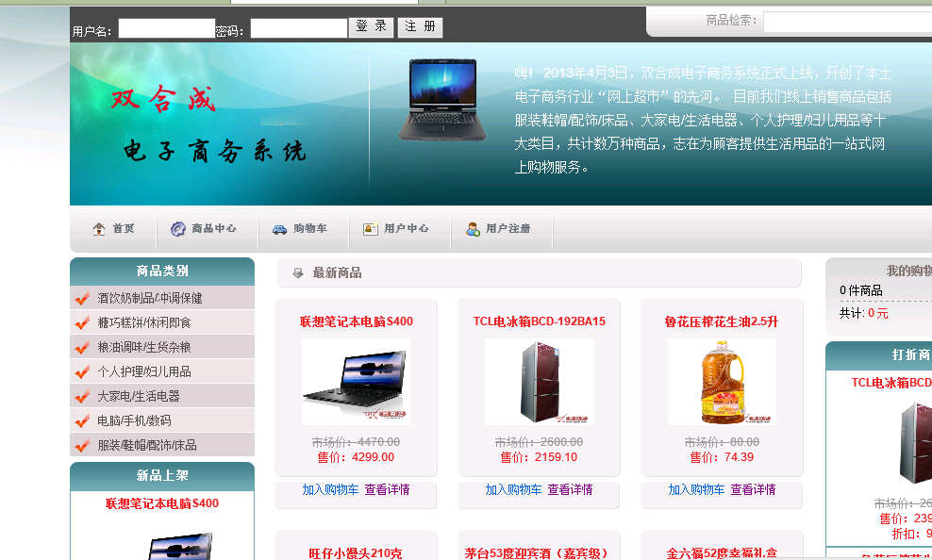Click the banner laptop image
This screenshot has width=932, height=560.
(442, 100)
